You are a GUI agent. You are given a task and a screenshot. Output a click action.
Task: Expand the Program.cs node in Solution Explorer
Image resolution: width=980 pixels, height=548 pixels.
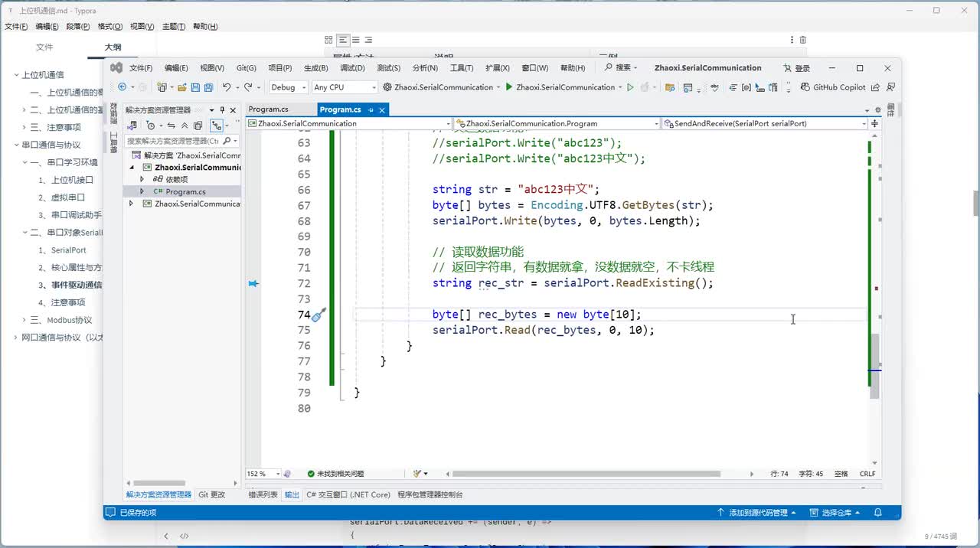point(142,191)
